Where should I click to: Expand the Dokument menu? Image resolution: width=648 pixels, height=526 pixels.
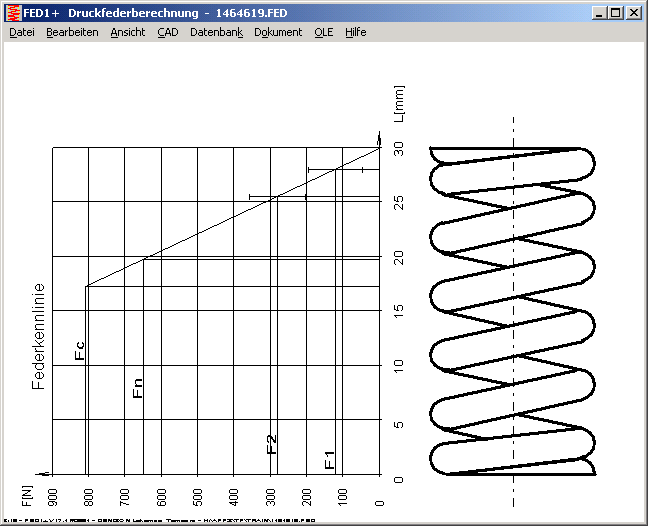pyautogui.click(x=278, y=32)
